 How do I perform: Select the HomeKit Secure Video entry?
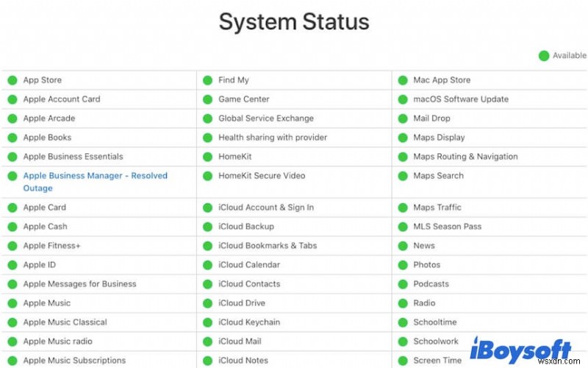pyautogui.click(x=262, y=176)
